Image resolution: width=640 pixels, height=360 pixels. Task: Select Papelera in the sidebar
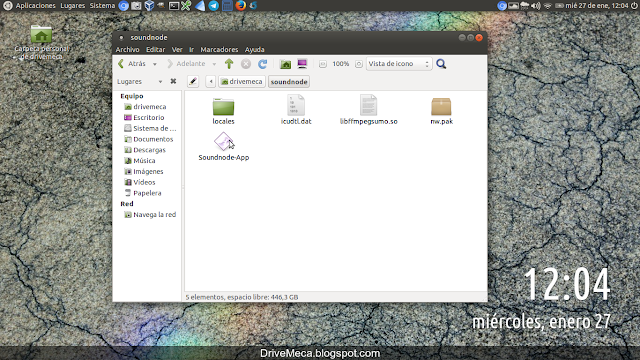coord(147,193)
